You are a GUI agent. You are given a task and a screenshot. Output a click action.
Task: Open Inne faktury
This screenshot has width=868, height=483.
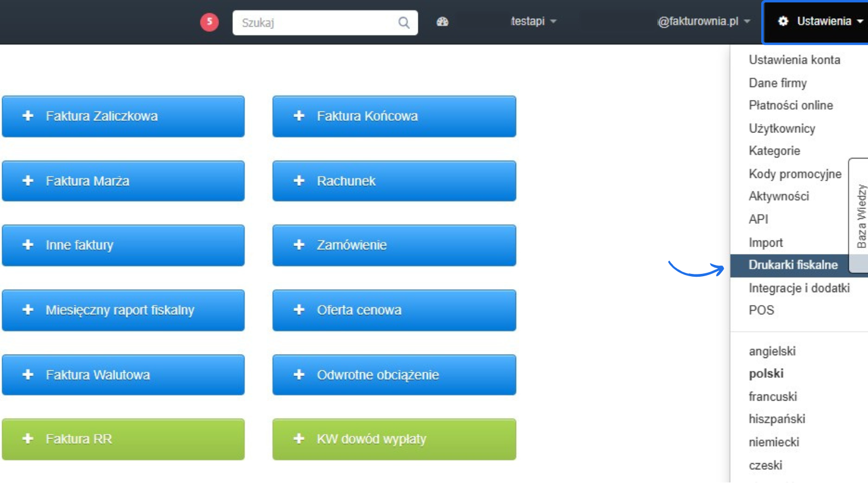pyautogui.click(x=123, y=245)
